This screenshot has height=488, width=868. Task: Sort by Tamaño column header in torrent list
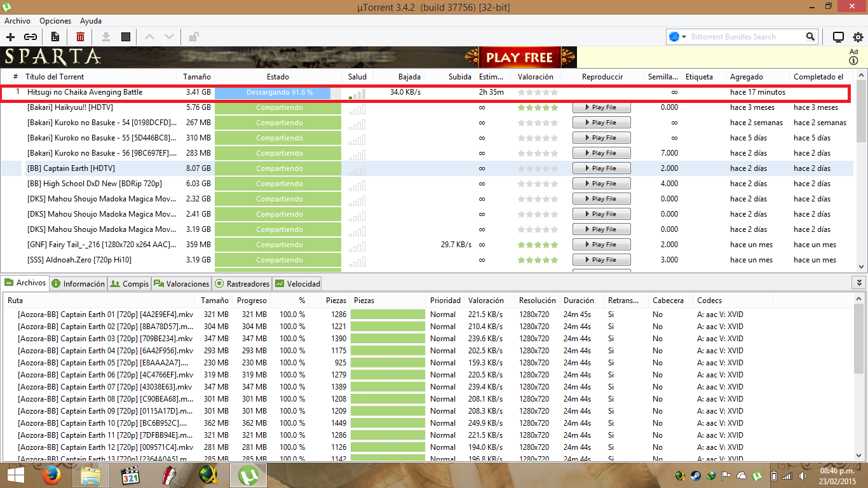(x=197, y=77)
